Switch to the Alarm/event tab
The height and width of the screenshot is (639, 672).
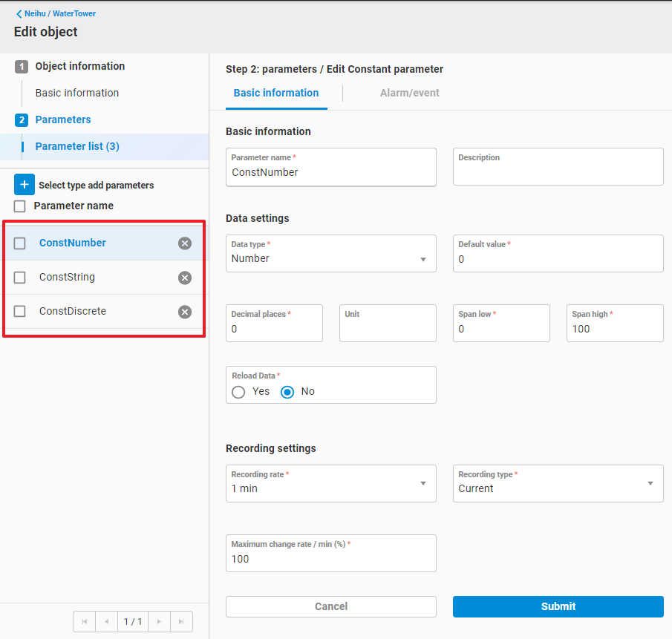pos(409,93)
